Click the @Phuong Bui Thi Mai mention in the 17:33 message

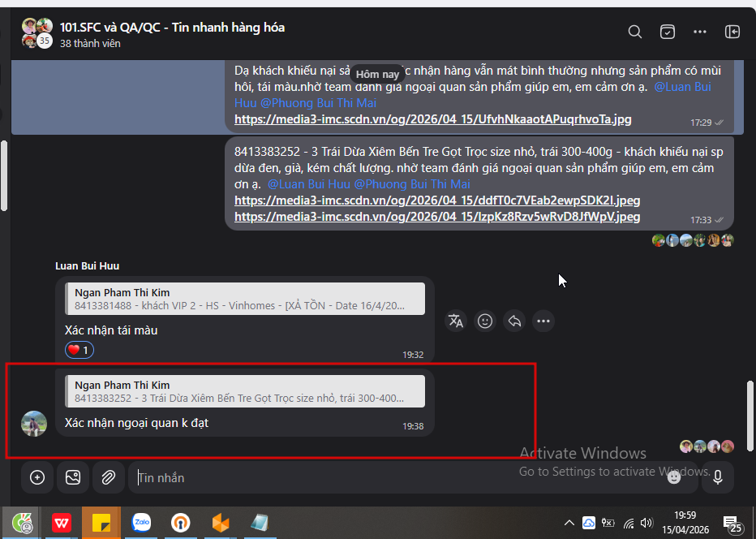coord(412,184)
